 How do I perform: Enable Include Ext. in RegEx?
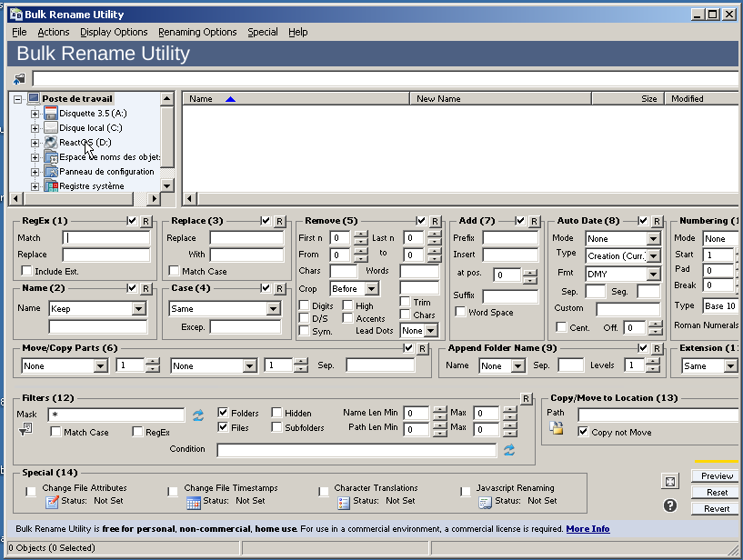coord(27,271)
